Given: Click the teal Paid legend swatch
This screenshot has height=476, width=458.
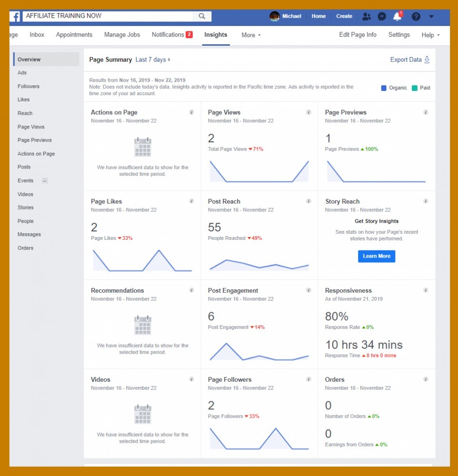Looking at the screenshot, I should click(414, 88).
